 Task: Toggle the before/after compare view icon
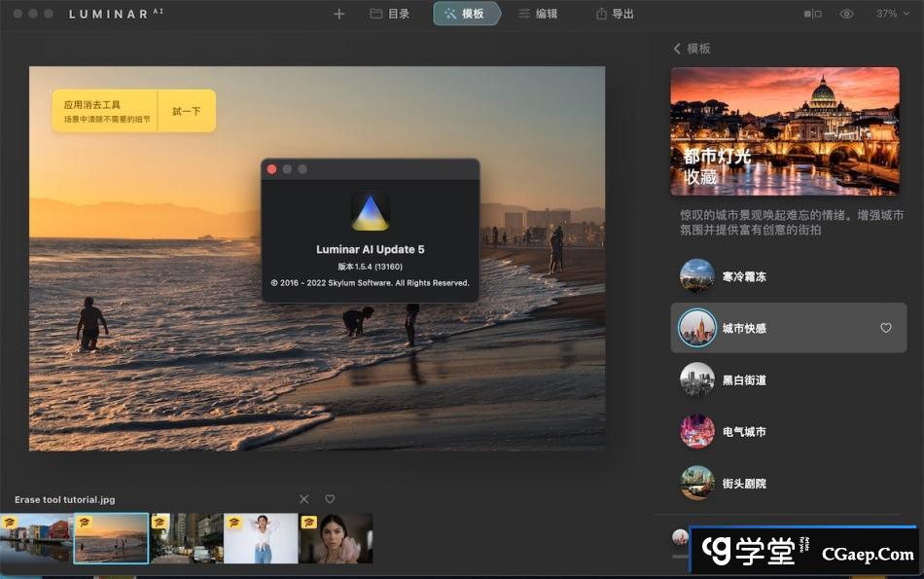[812, 14]
